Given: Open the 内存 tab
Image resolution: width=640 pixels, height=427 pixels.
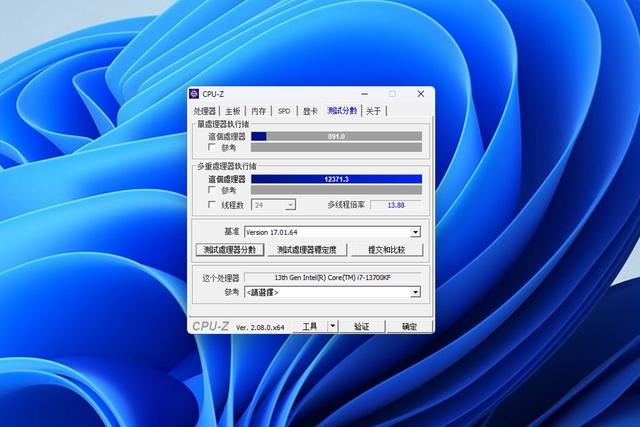Looking at the screenshot, I should point(258,111).
